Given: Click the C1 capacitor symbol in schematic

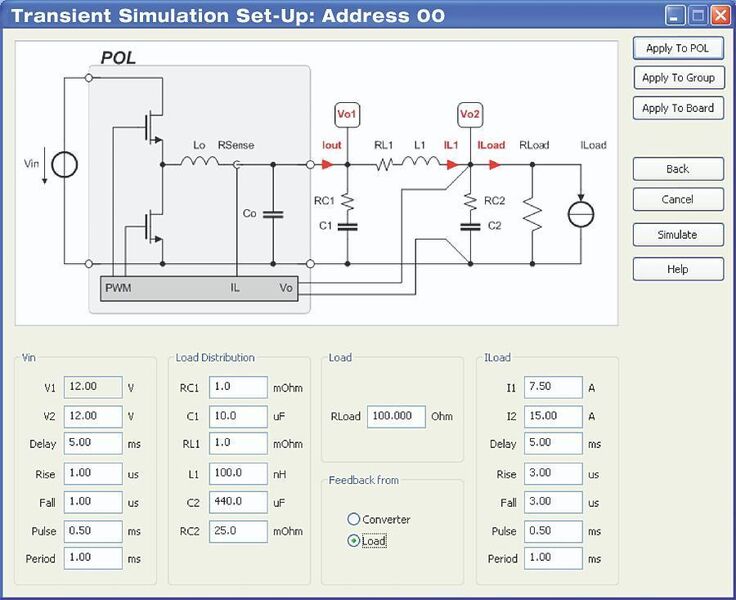Looking at the screenshot, I should [x=347, y=227].
